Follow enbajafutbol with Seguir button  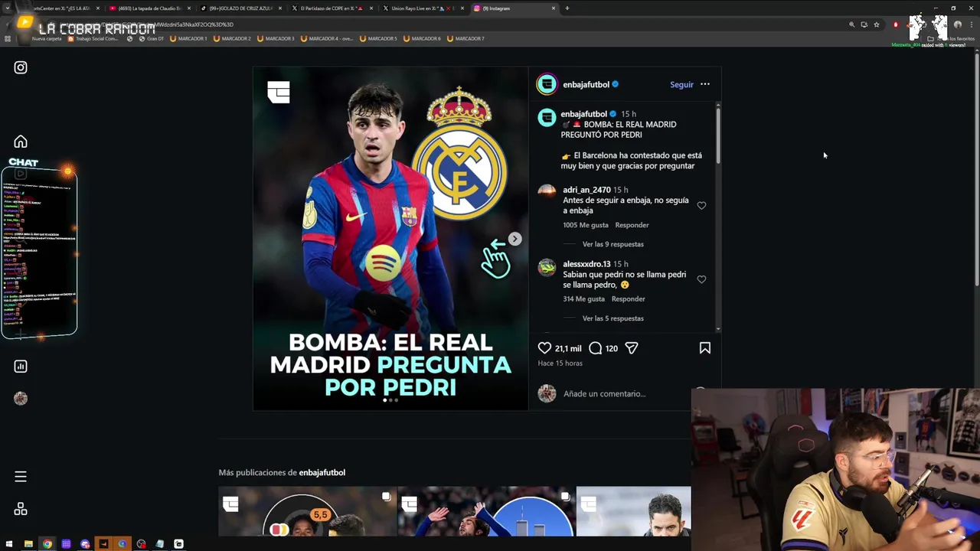[681, 84]
